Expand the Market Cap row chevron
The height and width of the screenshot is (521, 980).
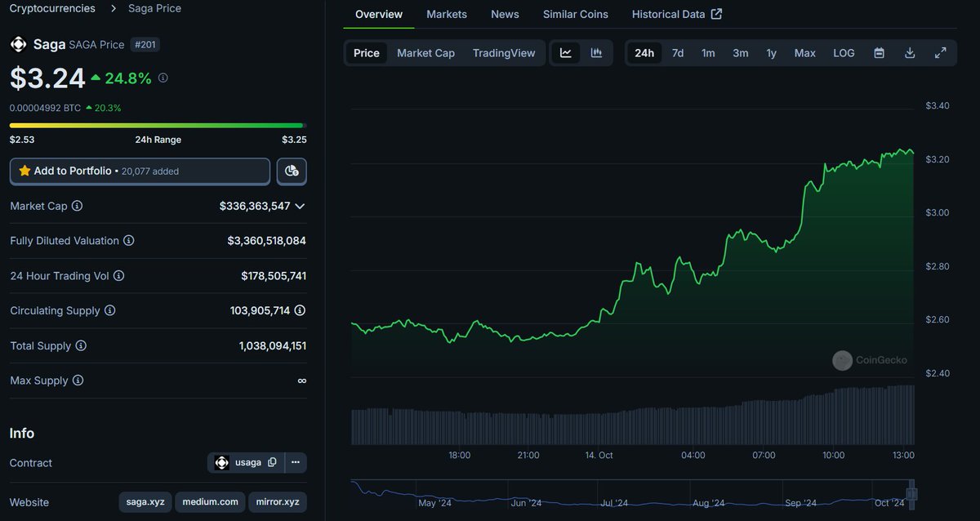(x=300, y=206)
